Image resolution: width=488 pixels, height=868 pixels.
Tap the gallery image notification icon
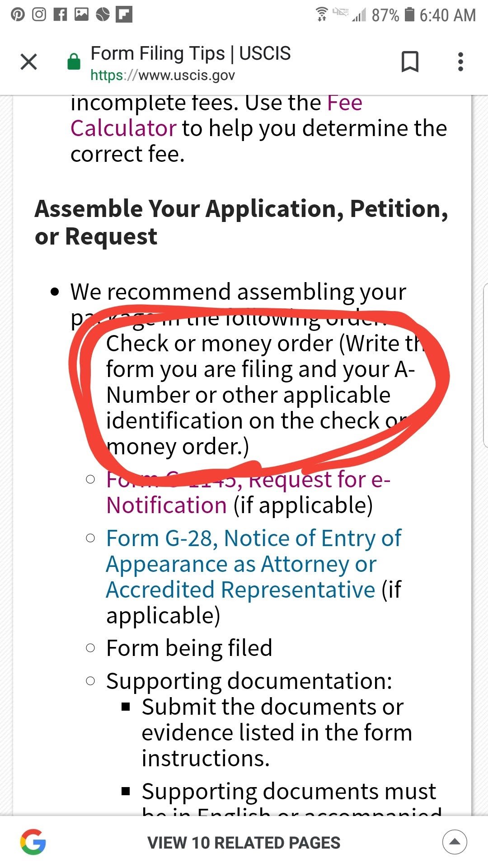click(81, 14)
